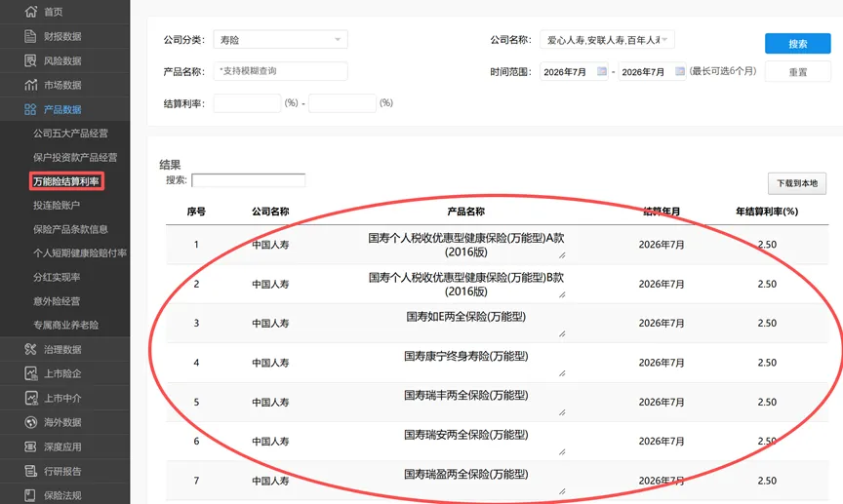
Task: Open 投连险账户 submenu item
Action: [57, 206]
